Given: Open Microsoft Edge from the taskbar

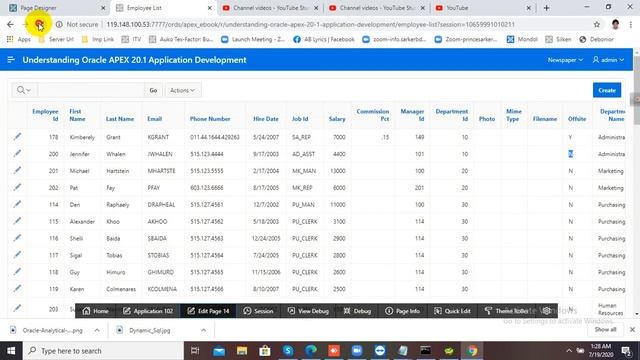Looking at the screenshot, I should pos(311,351).
